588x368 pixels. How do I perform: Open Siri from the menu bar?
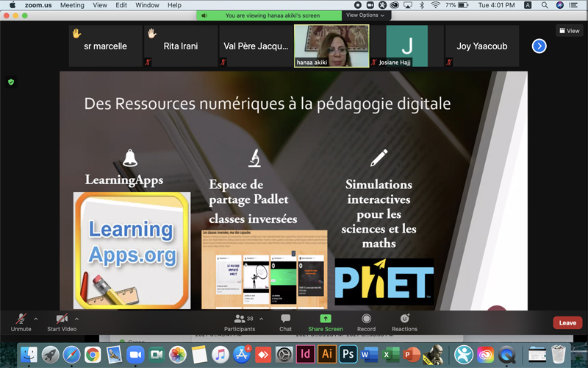(x=559, y=5)
